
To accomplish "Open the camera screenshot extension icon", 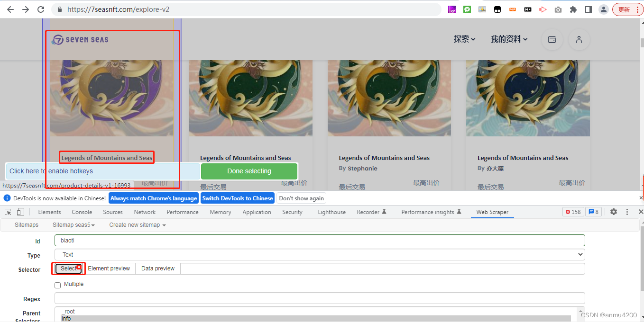I will 558,9.
